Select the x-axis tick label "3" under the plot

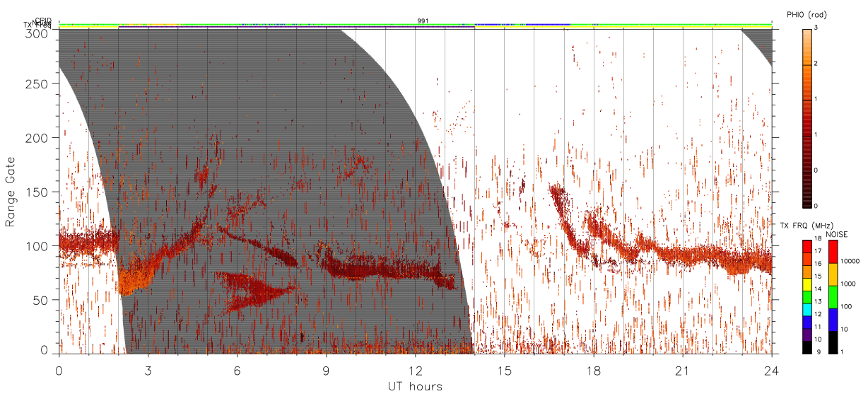point(148,371)
